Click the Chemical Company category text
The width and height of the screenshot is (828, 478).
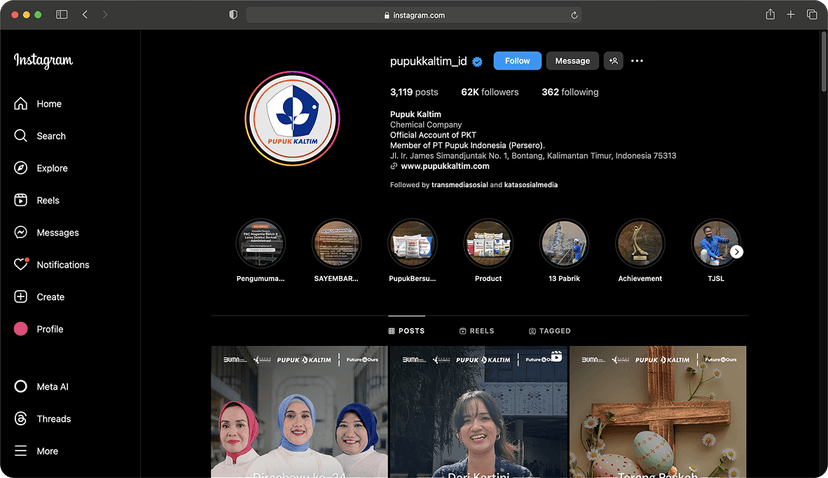tap(426, 125)
